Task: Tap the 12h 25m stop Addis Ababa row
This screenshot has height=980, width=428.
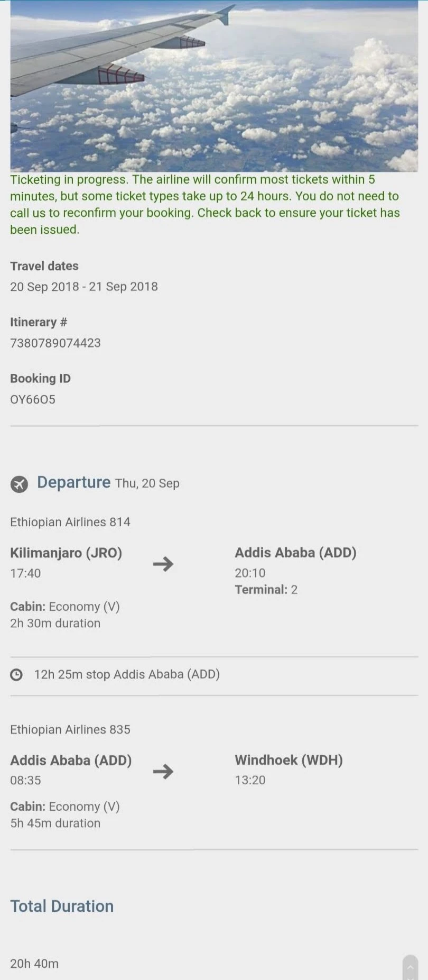Action: [x=127, y=674]
